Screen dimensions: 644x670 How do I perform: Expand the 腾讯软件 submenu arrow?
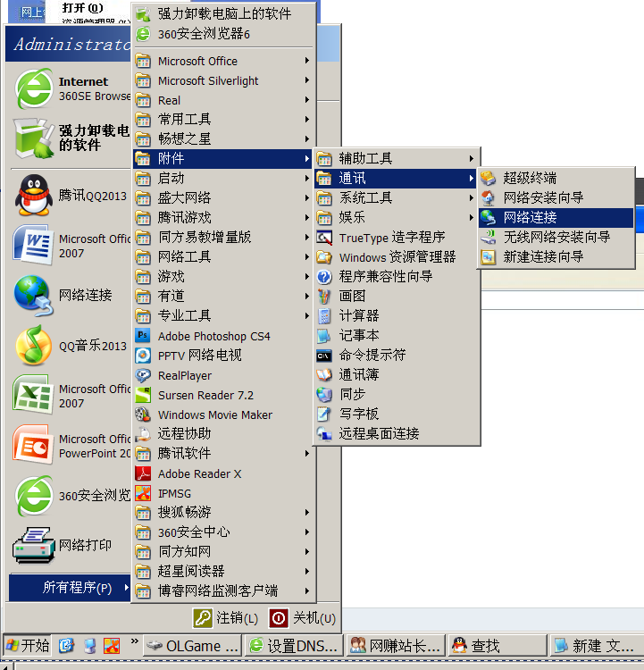point(307,453)
